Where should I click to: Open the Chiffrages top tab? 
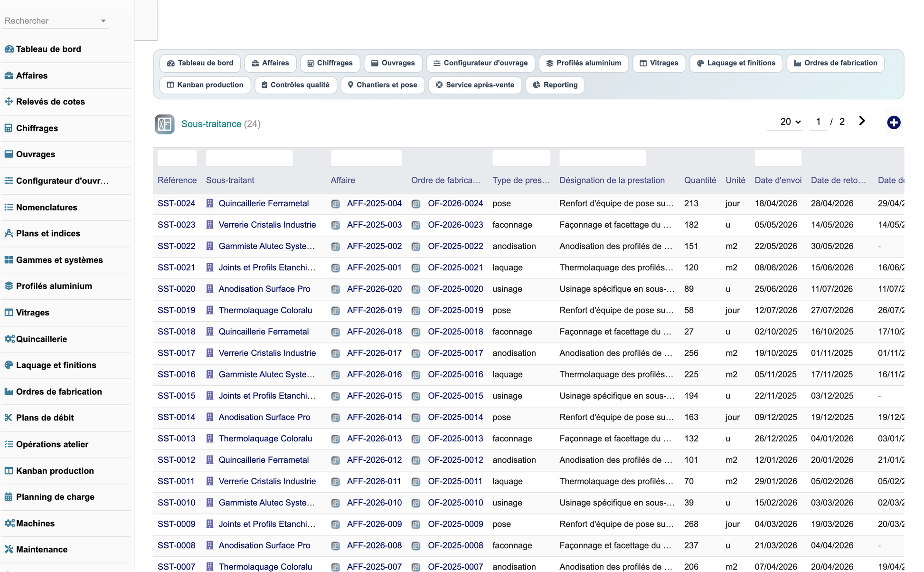pos(330,63)
